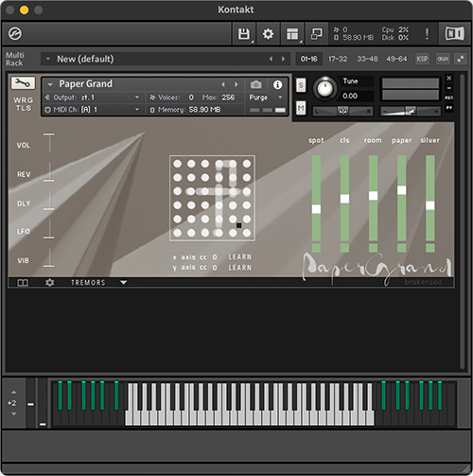Click the instrument output volume slider
The height and width of the screenshot is (476, 473).
(410, 111)
